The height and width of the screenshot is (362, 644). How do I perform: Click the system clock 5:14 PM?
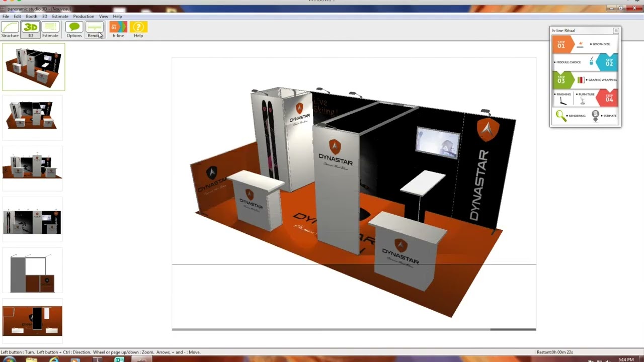click(x=626, y=359)
